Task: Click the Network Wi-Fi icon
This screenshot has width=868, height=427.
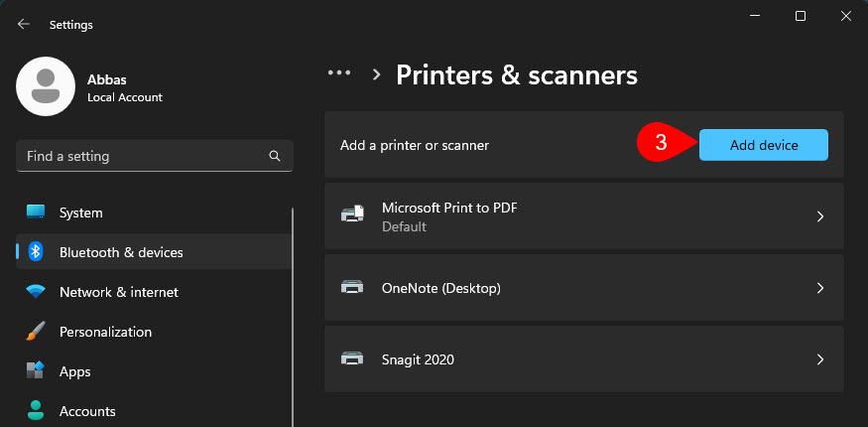Action: pos(36,292)
